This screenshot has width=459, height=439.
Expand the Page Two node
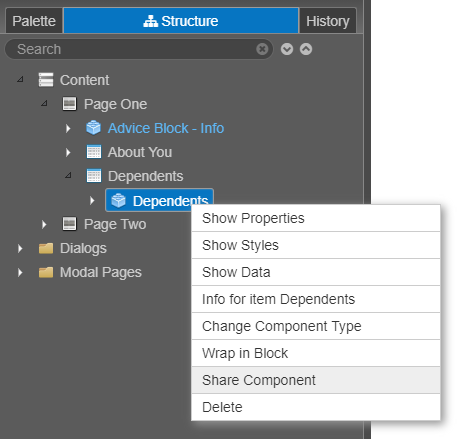coord(44,224)
